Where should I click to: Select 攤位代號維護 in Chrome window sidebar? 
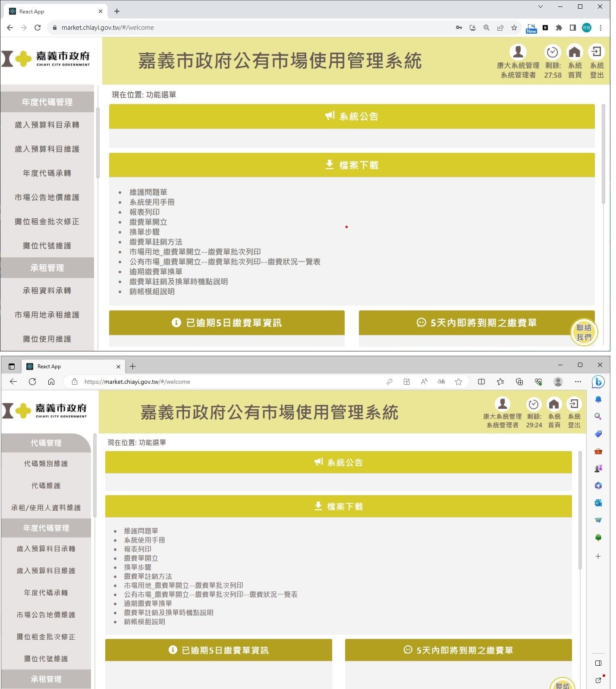[x=47, y=246]
